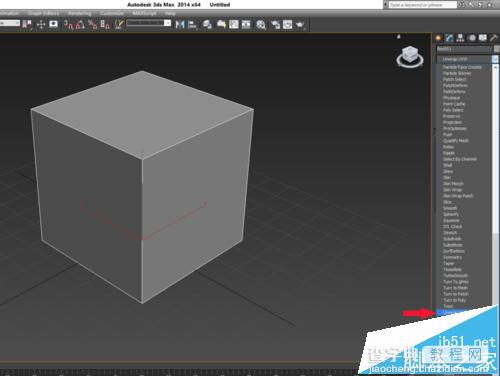Screen dimensions: 500x376
Task: Open the Layer Manager icon
Action: (207, 24)
